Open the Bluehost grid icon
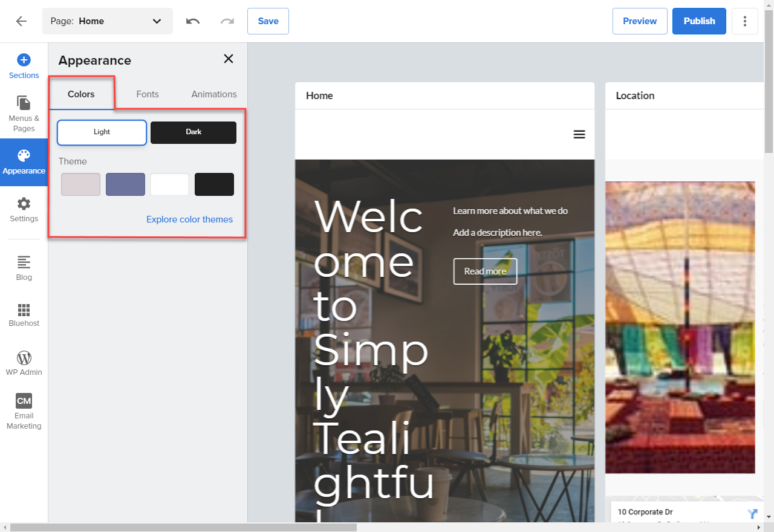This screenshot has width=774, height=532. click(x=24, y=310)
